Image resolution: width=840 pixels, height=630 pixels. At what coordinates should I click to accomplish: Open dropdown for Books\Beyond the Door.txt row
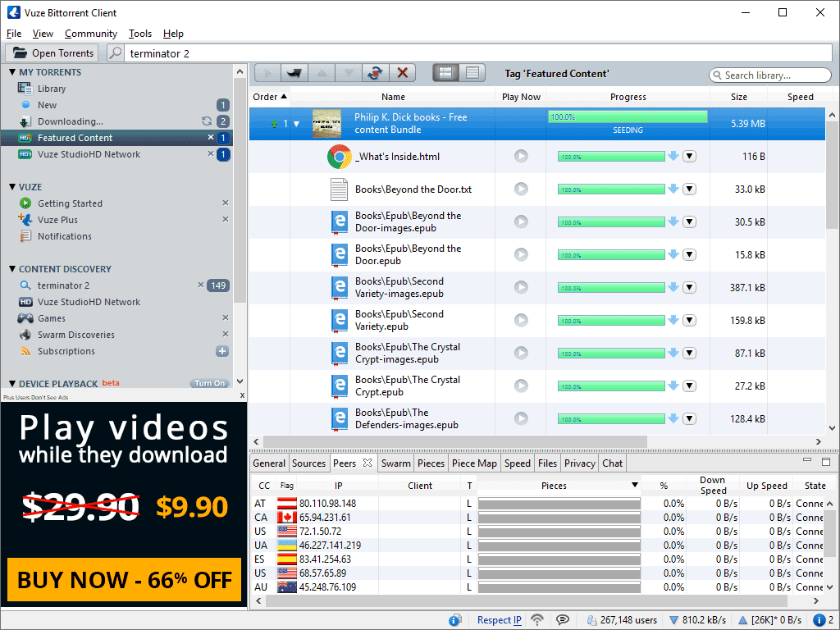tap(689, 189)
